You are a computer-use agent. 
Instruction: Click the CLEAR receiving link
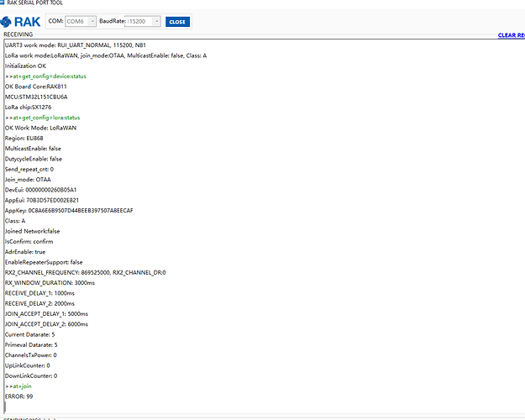coord(511,35)
